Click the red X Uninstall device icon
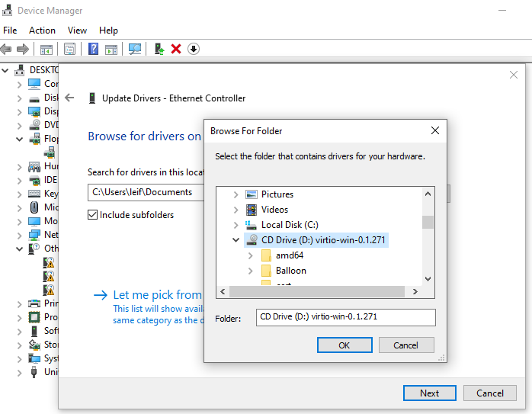Screen dimensions: 532x414 pos(176,49)
